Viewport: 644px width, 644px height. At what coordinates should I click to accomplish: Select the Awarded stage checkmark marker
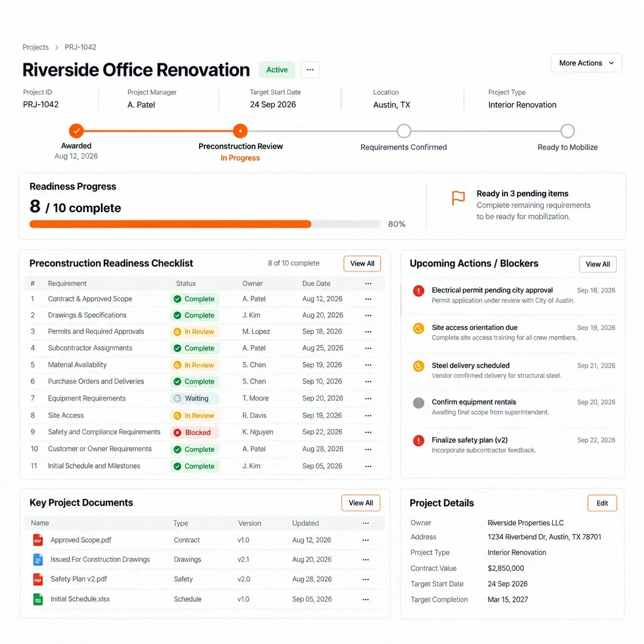pyautogui.click(x=76, y=131)
